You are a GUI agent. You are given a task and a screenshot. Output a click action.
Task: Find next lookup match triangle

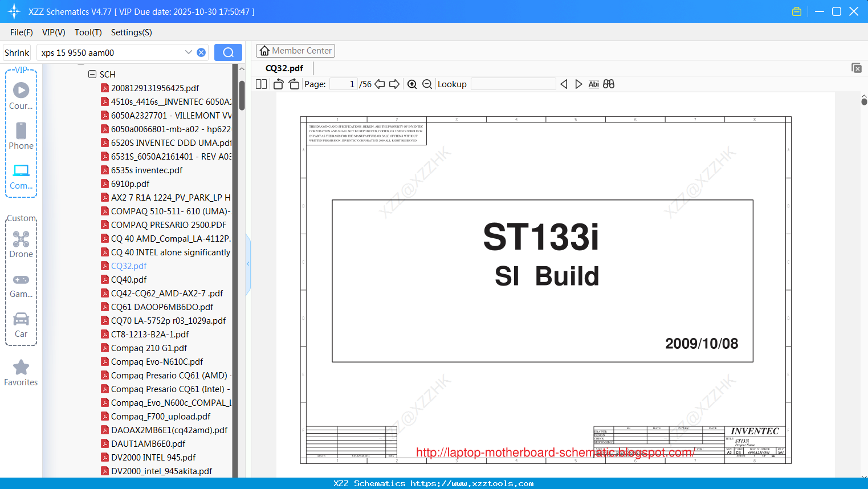[578, 84]
